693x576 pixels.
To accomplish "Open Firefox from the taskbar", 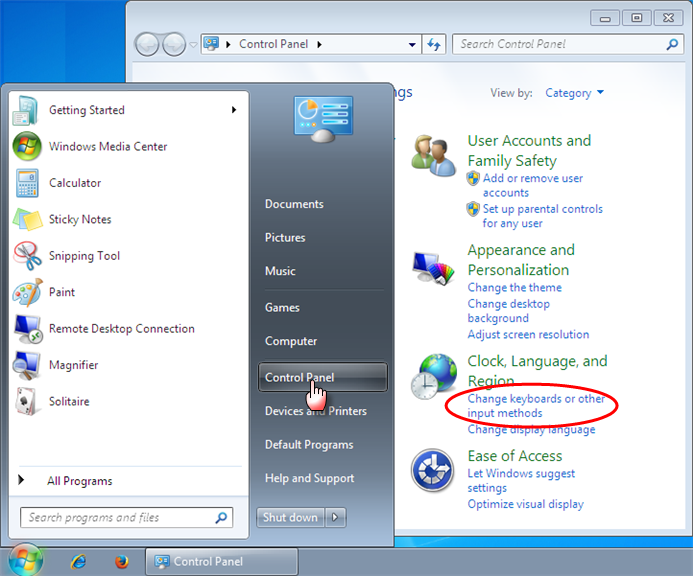I will point(122,561).
